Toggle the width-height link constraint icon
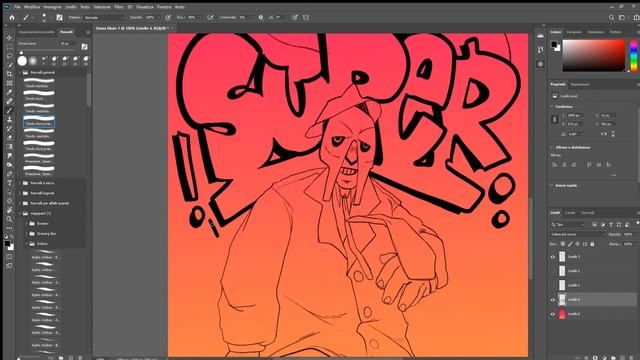Viewport: 640px width, 360px height. 555,120
